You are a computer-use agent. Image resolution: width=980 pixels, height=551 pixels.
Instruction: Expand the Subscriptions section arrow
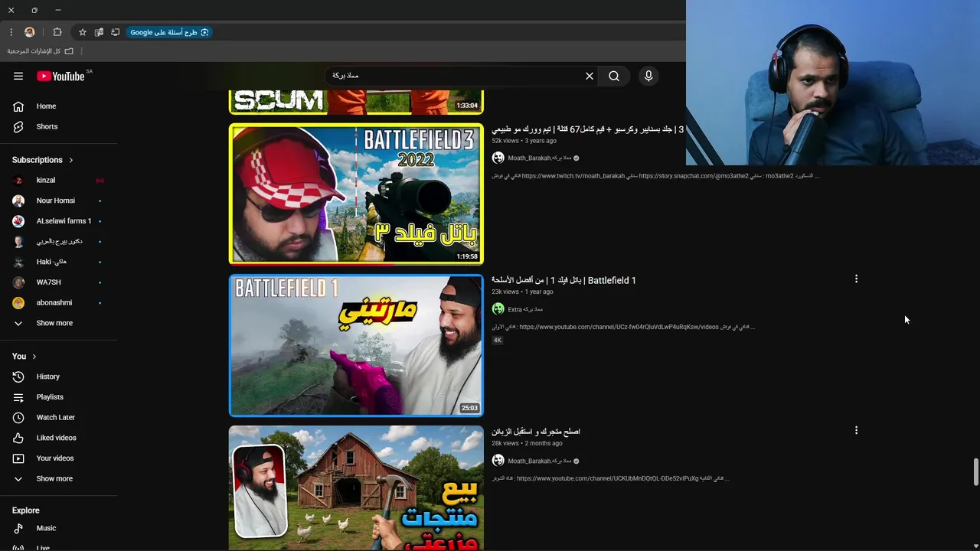[x=71, y=160]
